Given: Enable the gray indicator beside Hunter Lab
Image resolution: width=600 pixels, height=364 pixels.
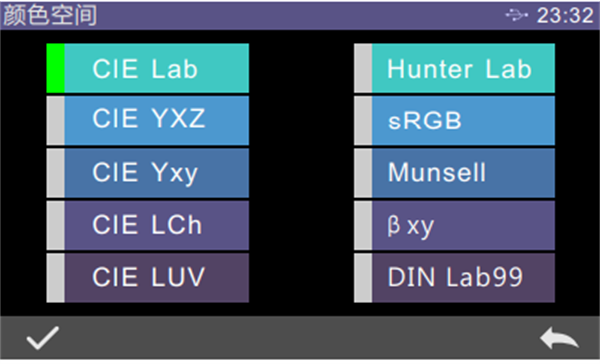Looking at the screenshot, I should (x=363, y=68).
